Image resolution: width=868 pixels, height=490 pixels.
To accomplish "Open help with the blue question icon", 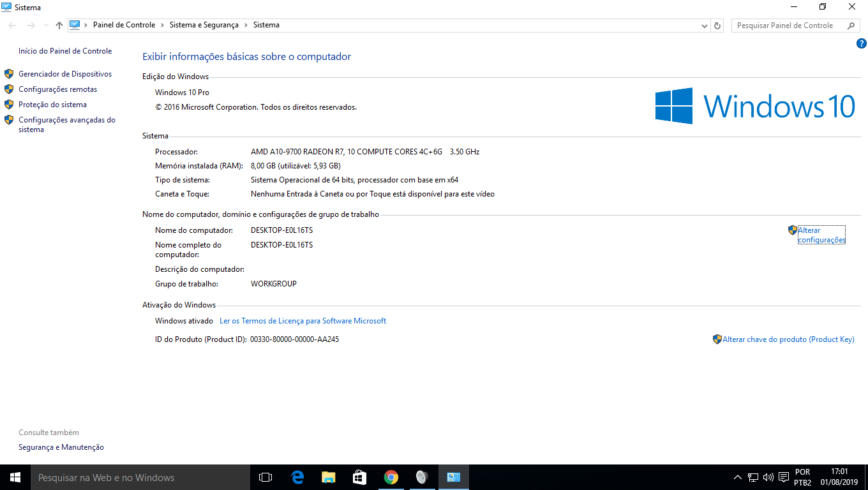I will (861, 43).
